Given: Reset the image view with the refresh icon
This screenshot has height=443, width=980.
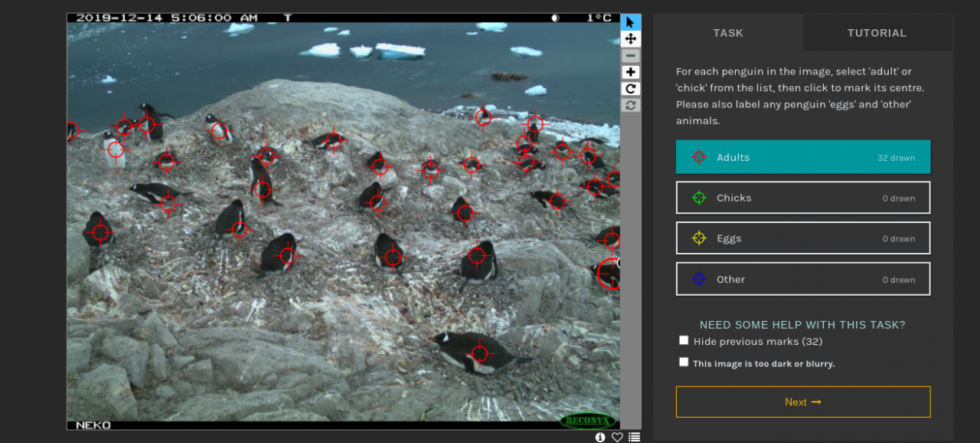Looking at the screenshot, I should coord(630,105).
